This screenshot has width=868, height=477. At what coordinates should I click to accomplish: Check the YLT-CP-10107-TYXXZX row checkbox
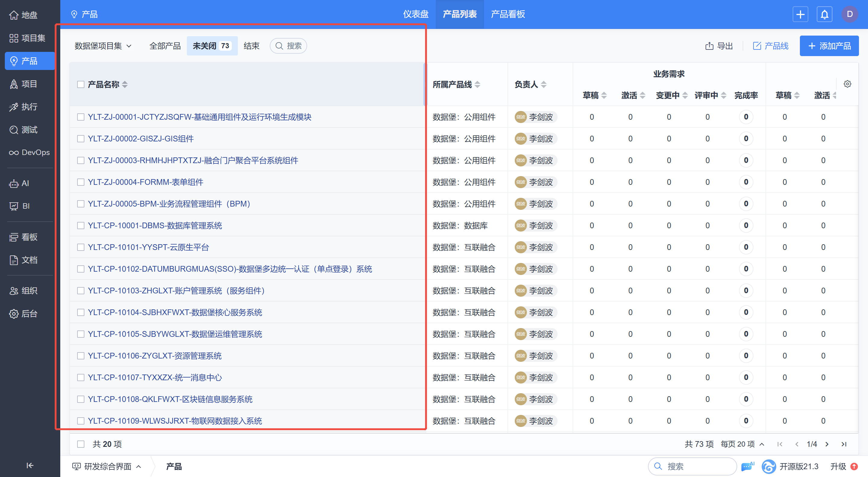click(80, 377)
